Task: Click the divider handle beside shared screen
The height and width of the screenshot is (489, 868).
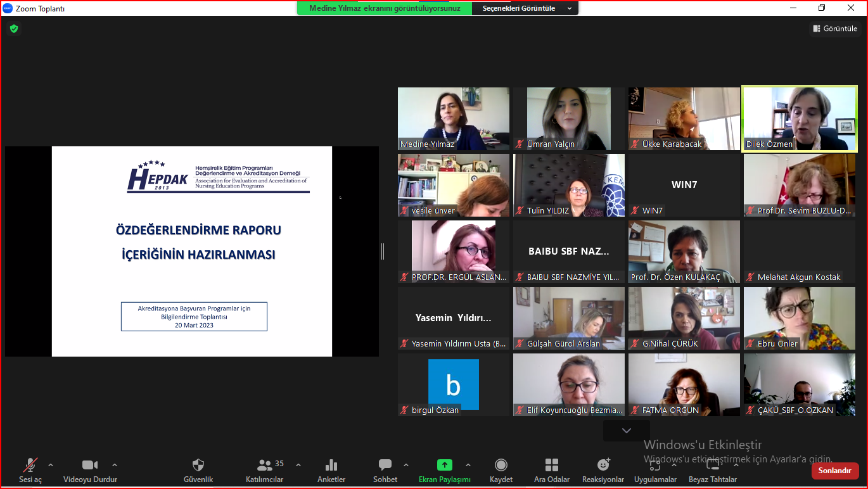Action: pyautogui.click(x=382, y=251)
